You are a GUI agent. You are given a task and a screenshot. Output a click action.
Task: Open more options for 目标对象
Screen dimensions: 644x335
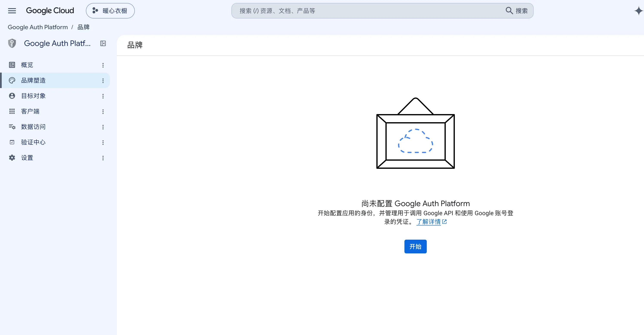click(103, 96)
